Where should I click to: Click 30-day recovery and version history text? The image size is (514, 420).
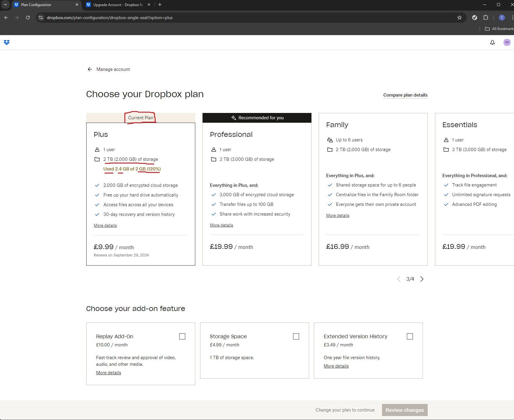coord(139,214)
